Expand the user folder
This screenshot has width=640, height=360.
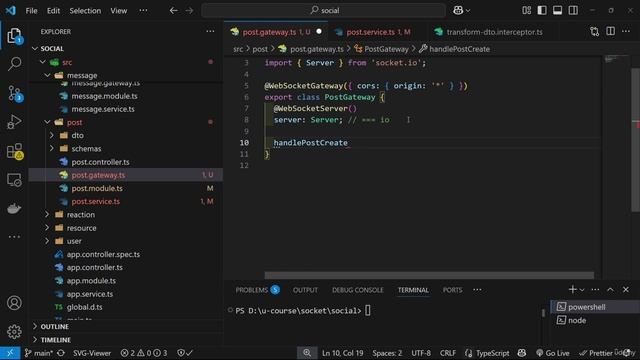[47, 241]
